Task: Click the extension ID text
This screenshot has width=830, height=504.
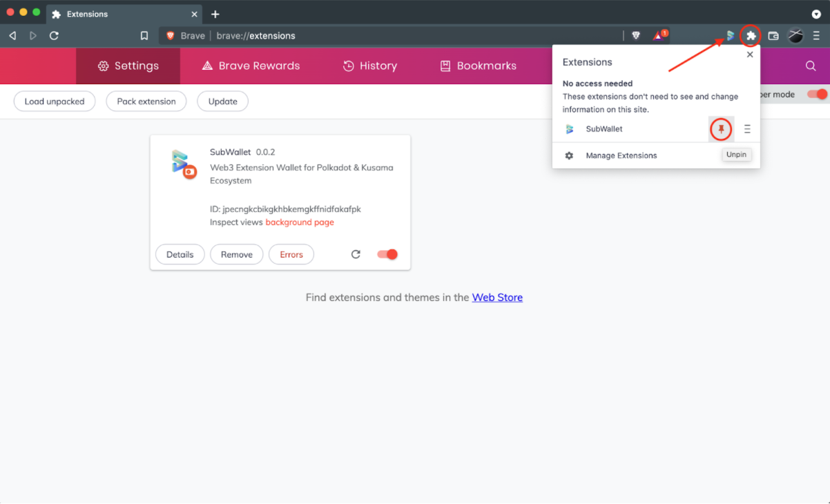Action: (x=285, y=209)
